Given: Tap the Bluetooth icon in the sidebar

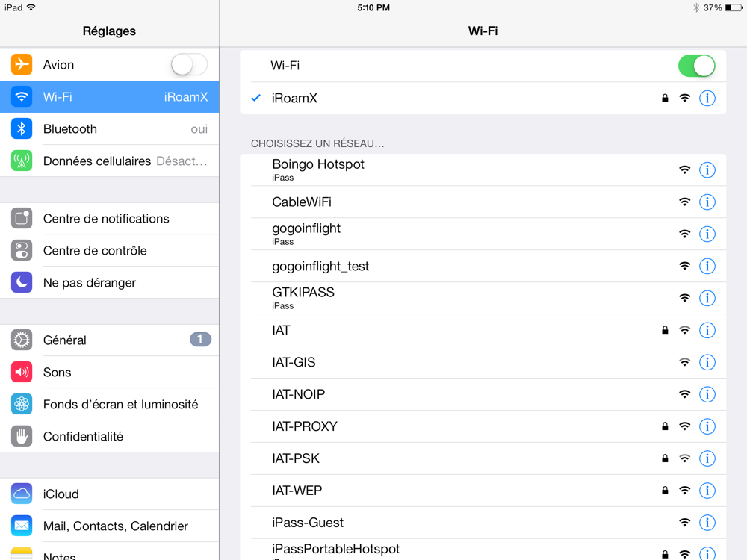Looking at the screenshot, I should (x=22, y=129).
